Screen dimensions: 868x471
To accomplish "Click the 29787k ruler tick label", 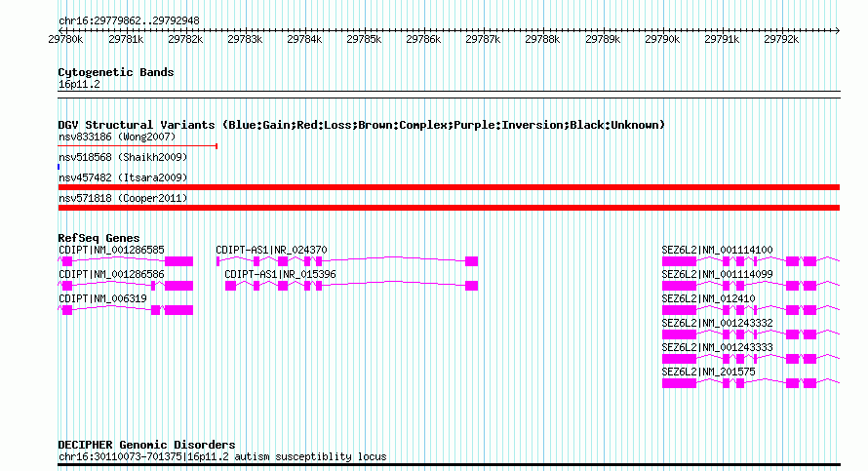I will click(x=483, y=39).
